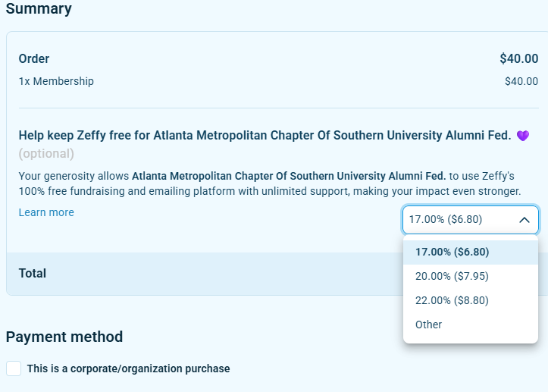Click the 'Help keep Zeffy free' heading
The image size is (548, 392).
tap(265, 136)
